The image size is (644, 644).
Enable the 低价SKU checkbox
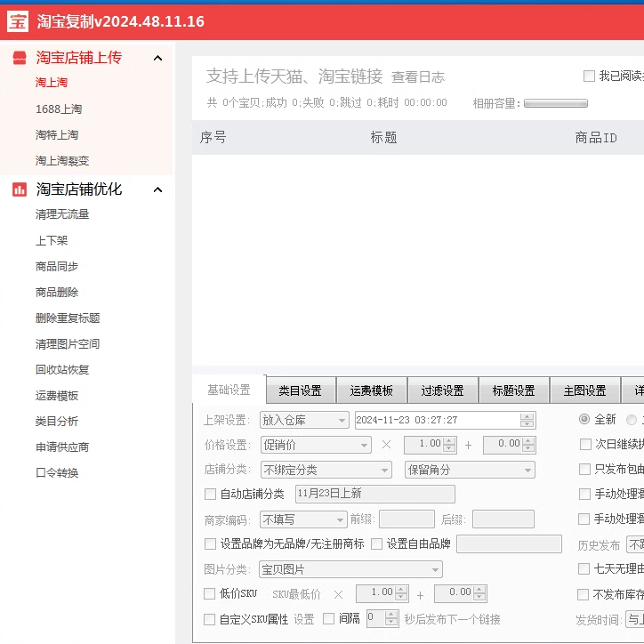[x=209, y=593]
